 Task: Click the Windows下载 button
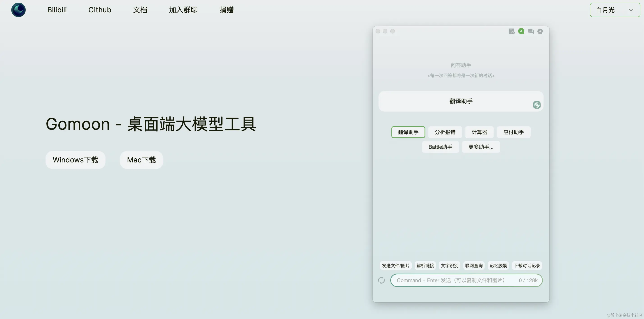tap(75, 160)
